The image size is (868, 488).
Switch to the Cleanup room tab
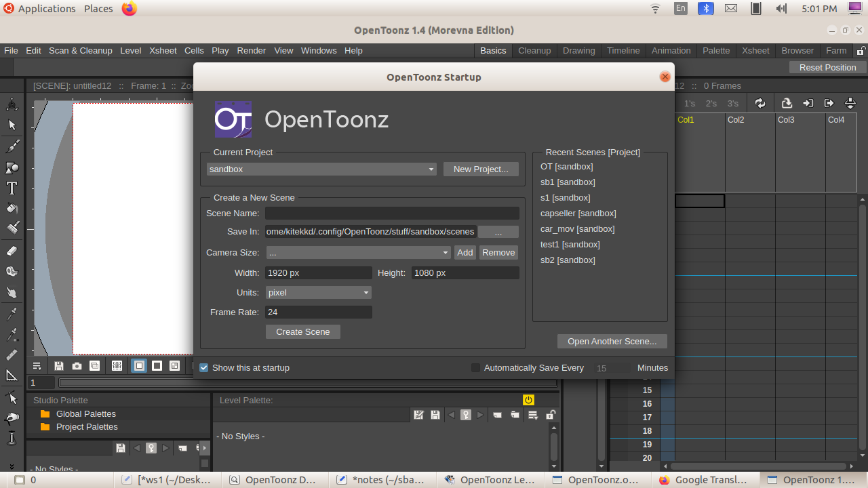point(534,50)
